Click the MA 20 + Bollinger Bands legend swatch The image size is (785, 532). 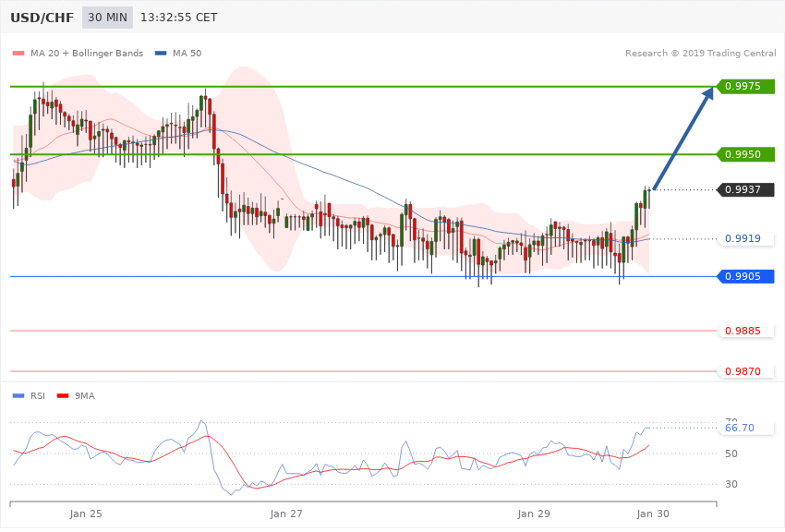click(18, 53)
